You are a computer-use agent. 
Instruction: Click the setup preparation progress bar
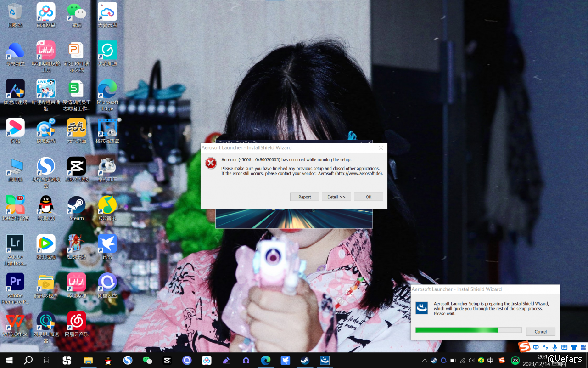click(x=468, y=330)
